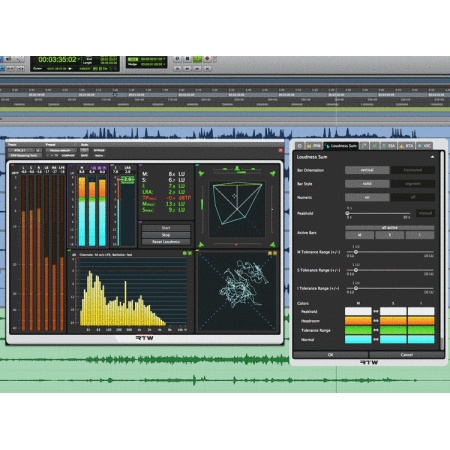This screenshot has width=450, height=450.
Task: Toggle the I active bar
Action: 420,235
